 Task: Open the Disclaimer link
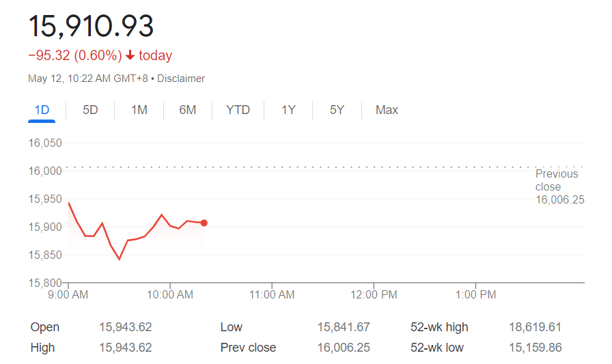pyautogui.click(x=181, y=79)
